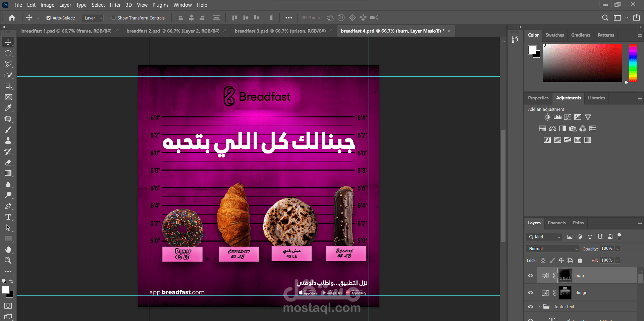Viewport: 644px width, 321px height.
Task: Turn layer filtering on or off
Action: pos(620,236)
